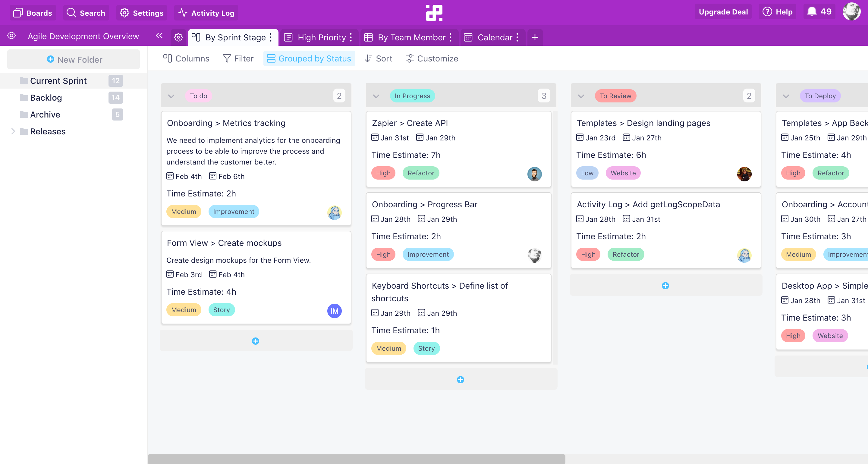868x464 pixels.
Task: Open Search
Action: [86, 13]
